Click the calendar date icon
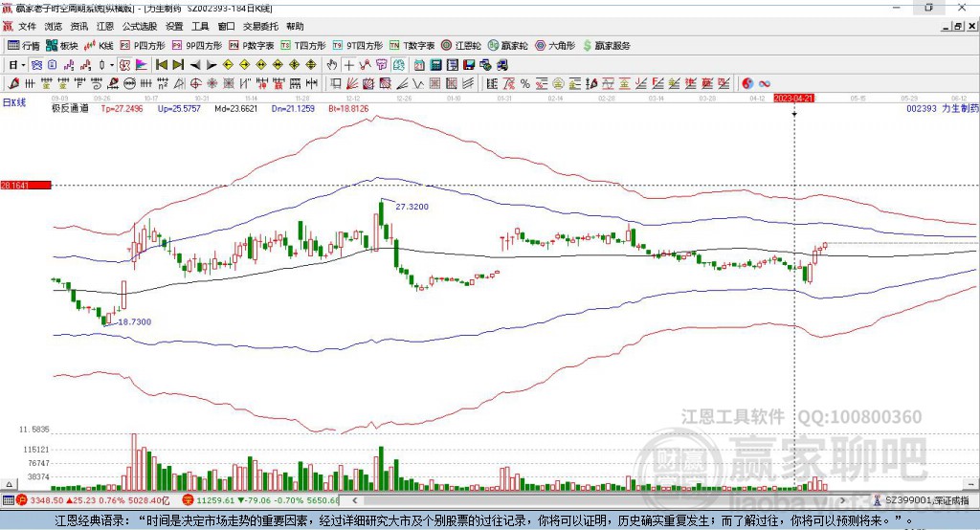 (419, 65)
